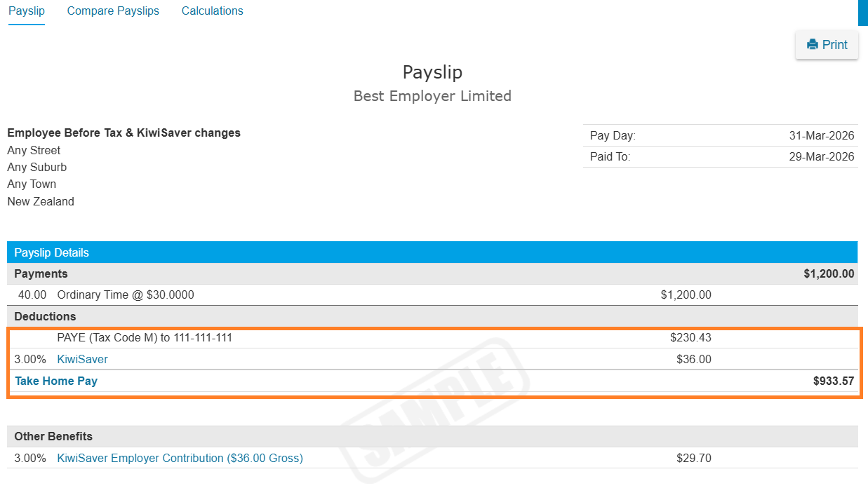Click the blue Payslip Details header bar
Viewport: 868px width, 488px height.
click(x=432, y=252)
